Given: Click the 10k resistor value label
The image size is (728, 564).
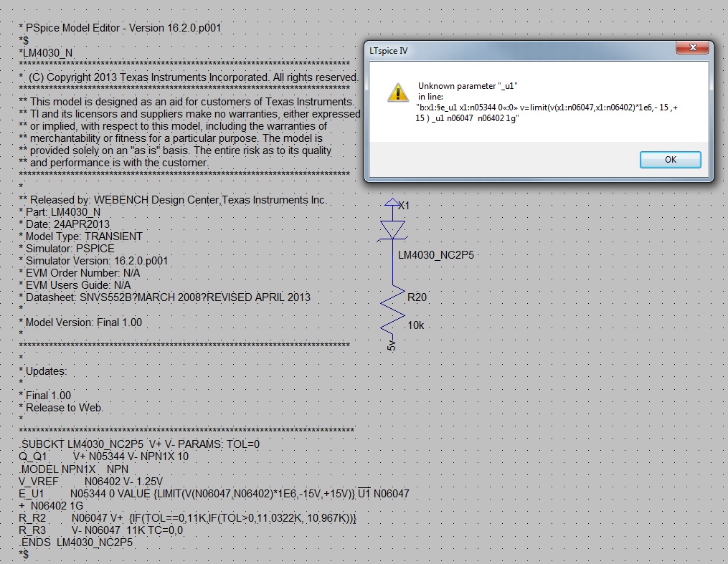Looking at the screenshot, I should pyautogui.click(x=416, y=325).
